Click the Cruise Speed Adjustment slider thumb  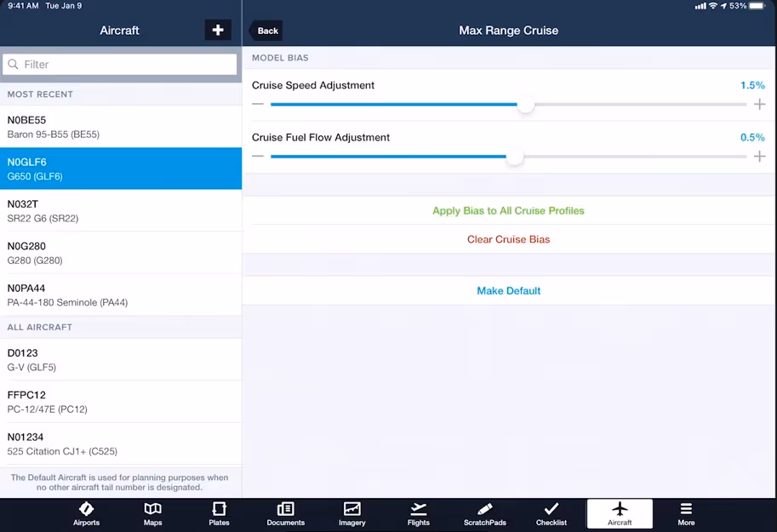click(526, 105)
